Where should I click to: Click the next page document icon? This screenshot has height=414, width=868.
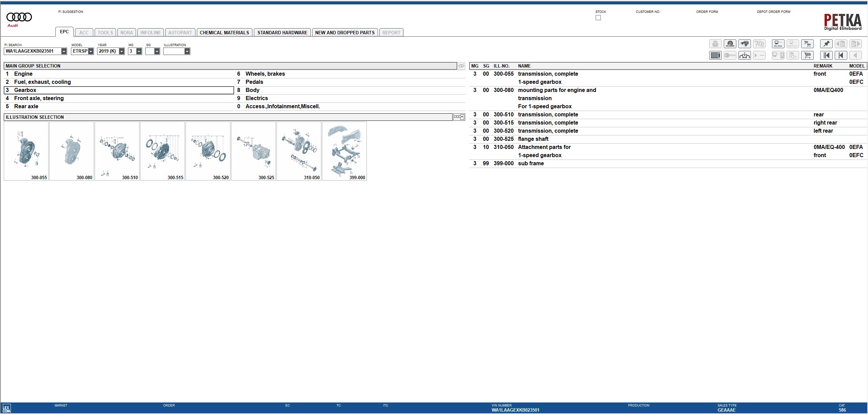click(855, 44)
